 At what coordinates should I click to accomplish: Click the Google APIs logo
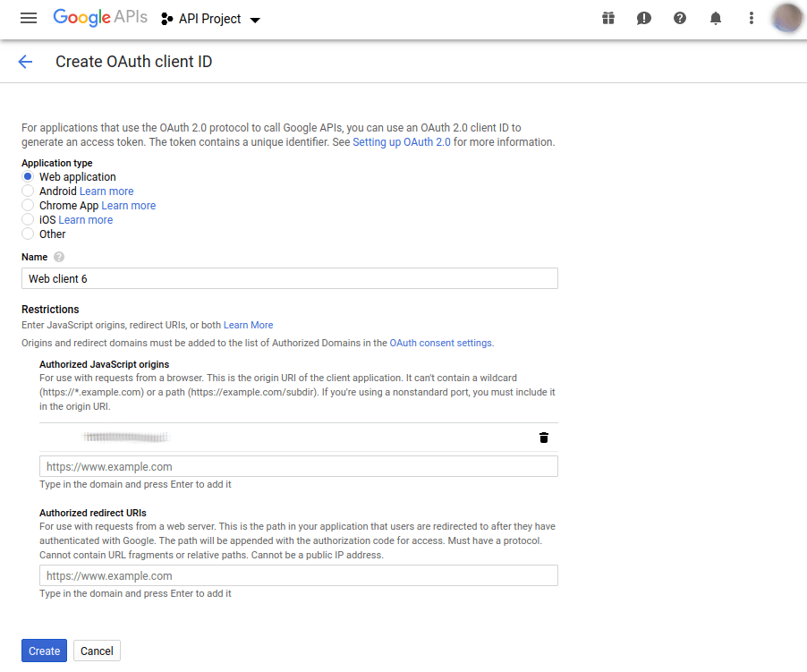click(99, 18)
